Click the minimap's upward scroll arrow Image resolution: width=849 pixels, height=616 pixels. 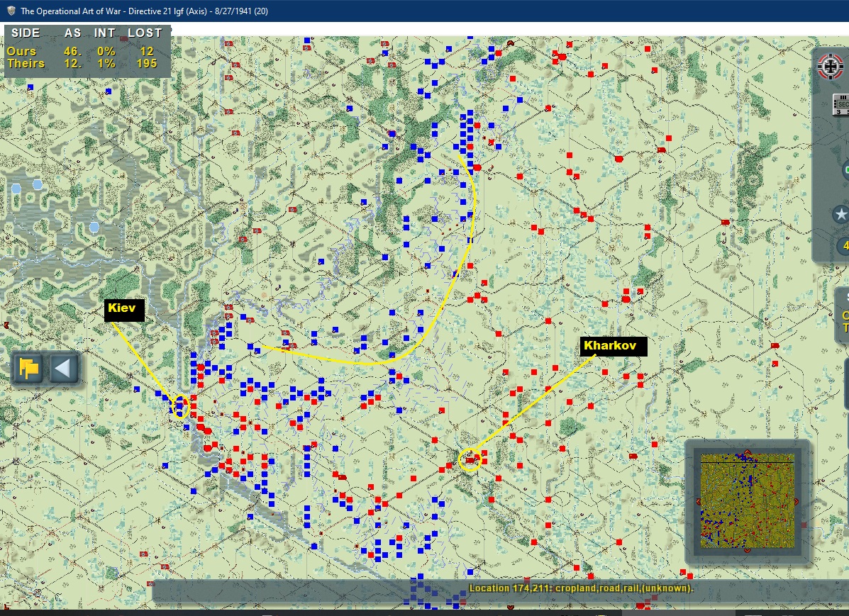click(x=748, y=452)
